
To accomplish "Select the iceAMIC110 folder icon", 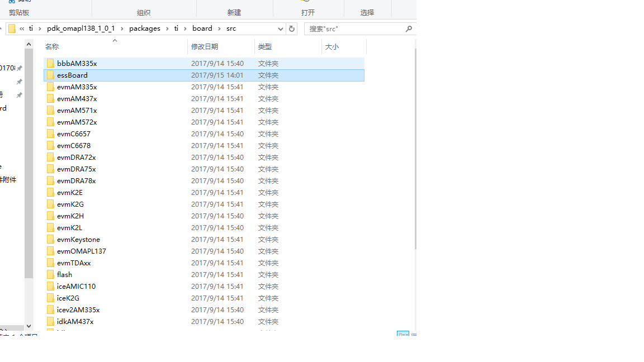I will coord(50,286).
